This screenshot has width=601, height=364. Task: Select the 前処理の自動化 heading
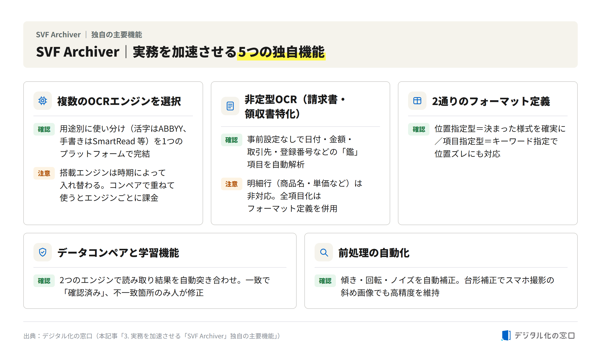(374, 253)
